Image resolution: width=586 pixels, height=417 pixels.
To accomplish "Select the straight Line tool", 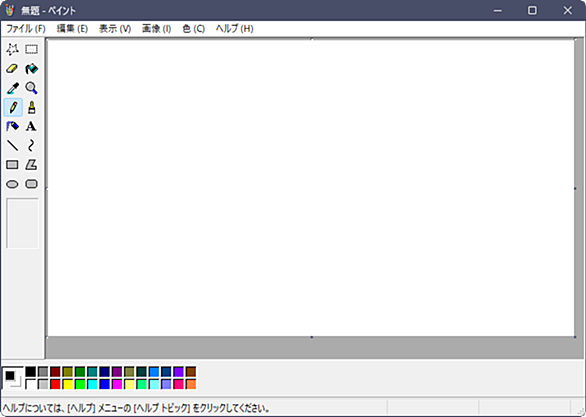I will [x=13, y=146].
